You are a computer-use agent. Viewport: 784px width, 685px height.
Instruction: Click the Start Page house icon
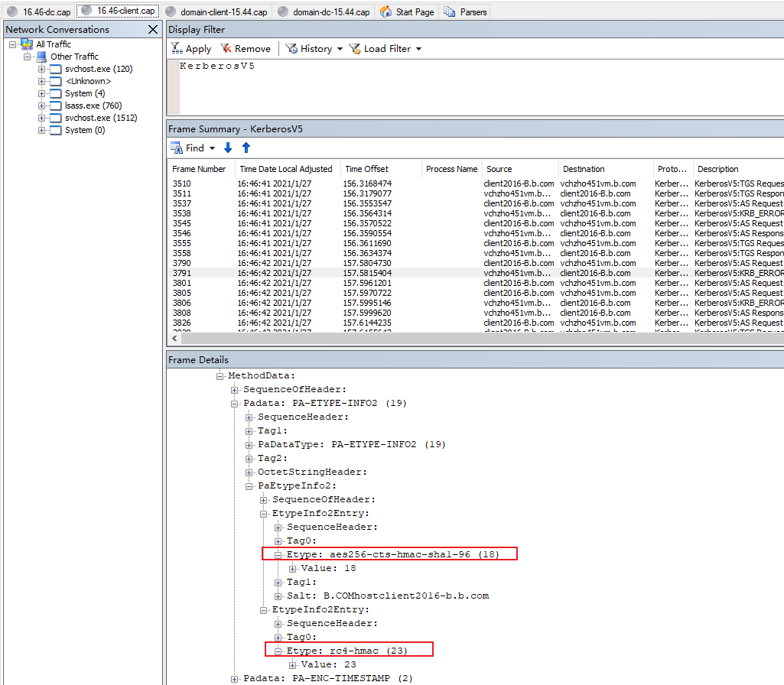[385, 11]
